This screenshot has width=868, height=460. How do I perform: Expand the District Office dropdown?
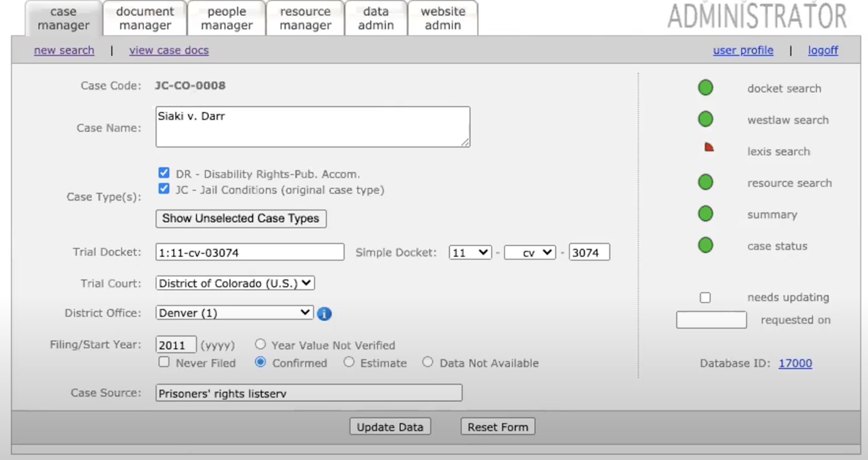234,313
